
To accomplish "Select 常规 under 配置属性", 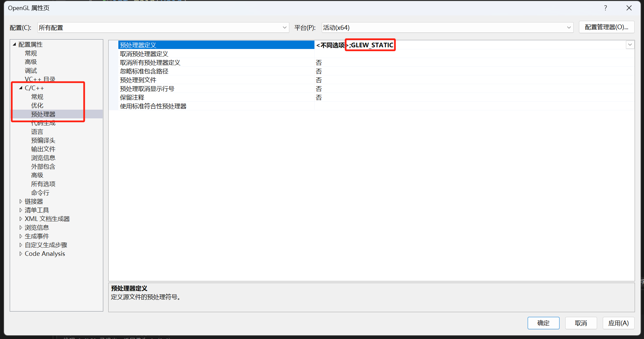I will pyautogui.click(x=31, y=53).
